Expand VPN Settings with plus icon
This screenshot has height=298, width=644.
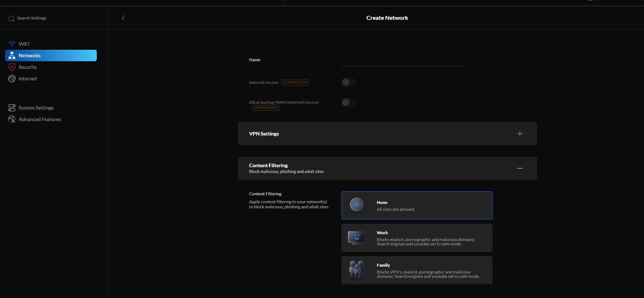pos(520,134)
